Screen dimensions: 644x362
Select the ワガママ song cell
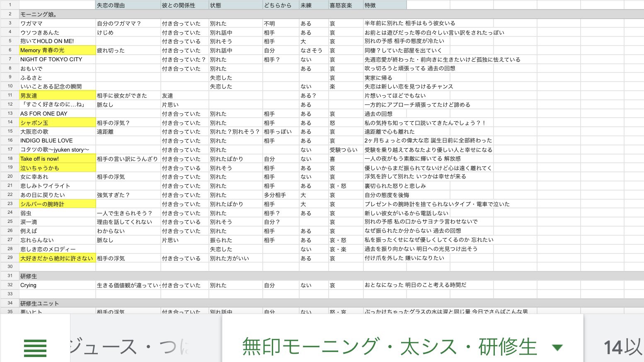(57, 23)
